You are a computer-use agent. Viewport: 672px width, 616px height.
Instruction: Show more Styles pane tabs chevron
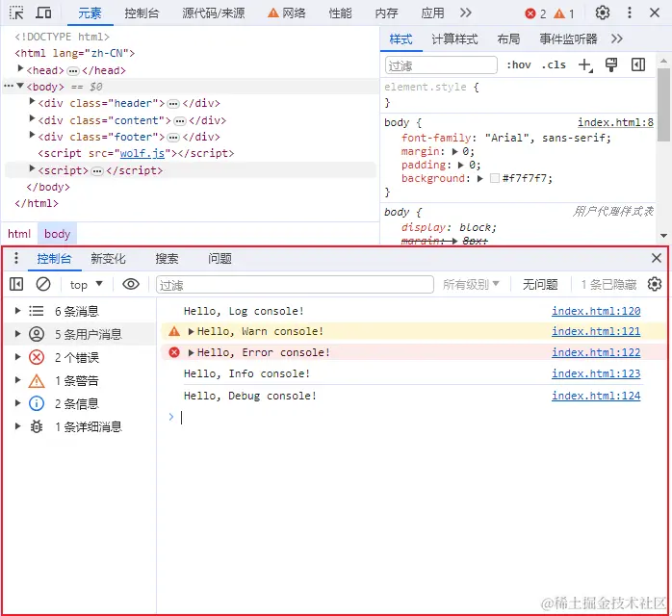tap(617, 39)
